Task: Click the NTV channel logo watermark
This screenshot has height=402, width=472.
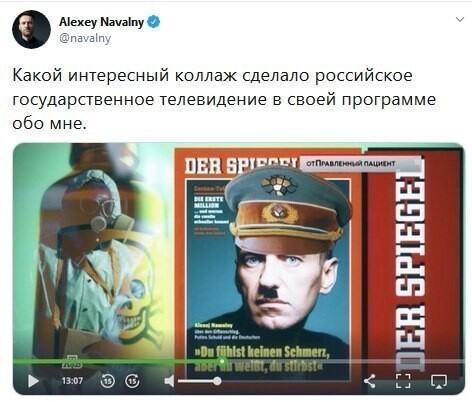Action: click(x=72, y=363)
